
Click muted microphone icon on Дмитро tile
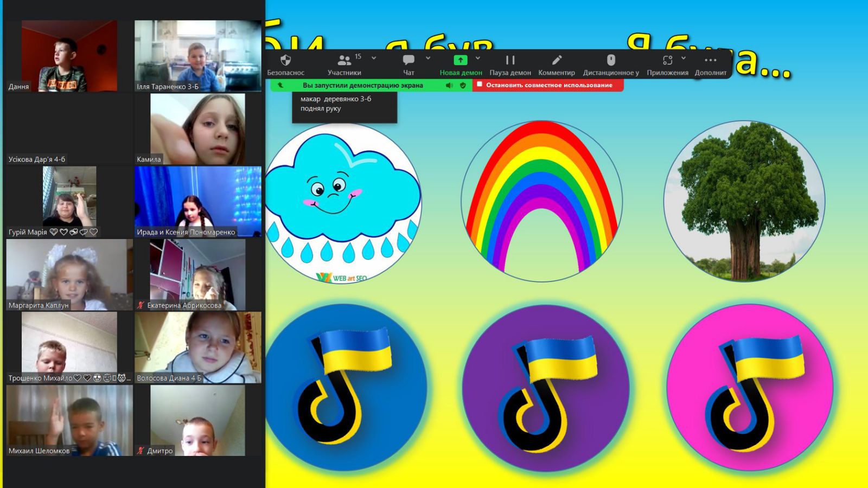[x=141, y=451]
